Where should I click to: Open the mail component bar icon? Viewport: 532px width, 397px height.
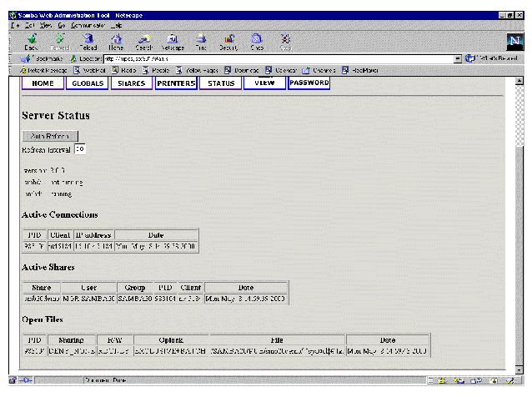tap(459, 380)
